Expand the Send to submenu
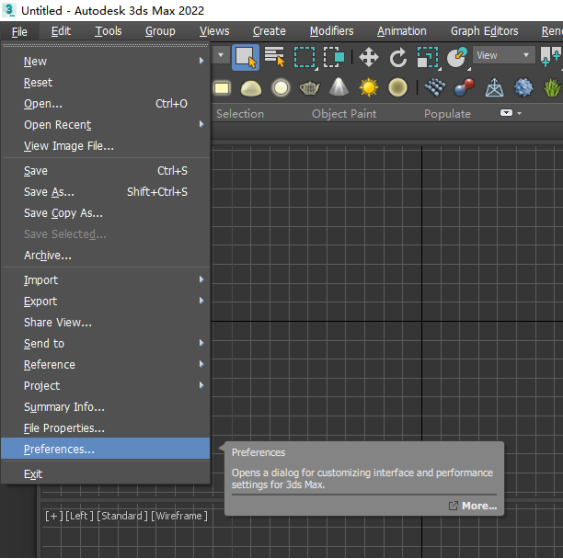This screenshot has height=559, width=563. [x=106, y=344]
